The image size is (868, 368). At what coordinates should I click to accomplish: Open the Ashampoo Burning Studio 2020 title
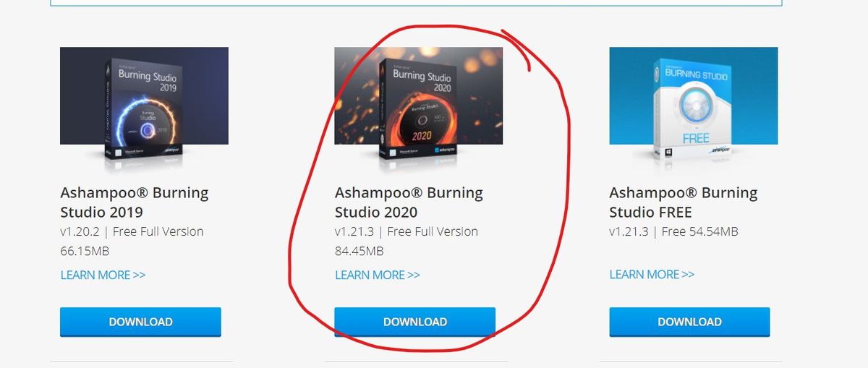[x=409, y=202]
